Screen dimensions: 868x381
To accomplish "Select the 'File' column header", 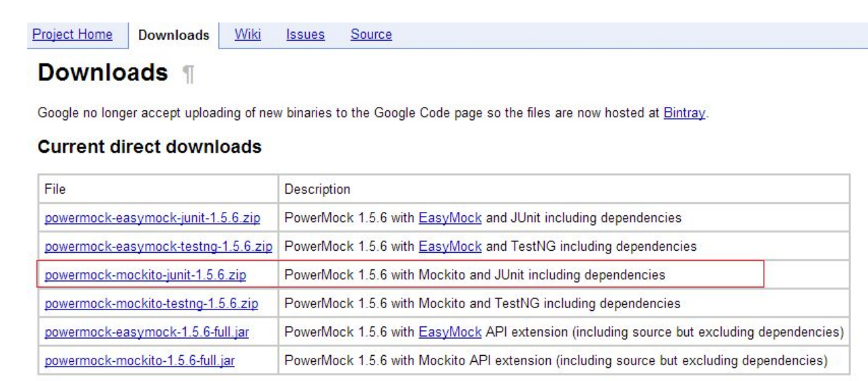I will click(x=55, y=188).
